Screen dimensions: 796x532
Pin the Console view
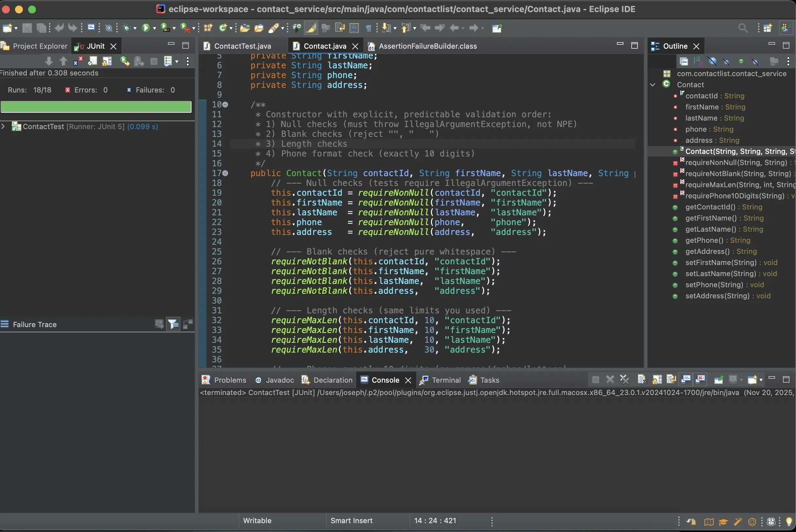click(718, 380)
